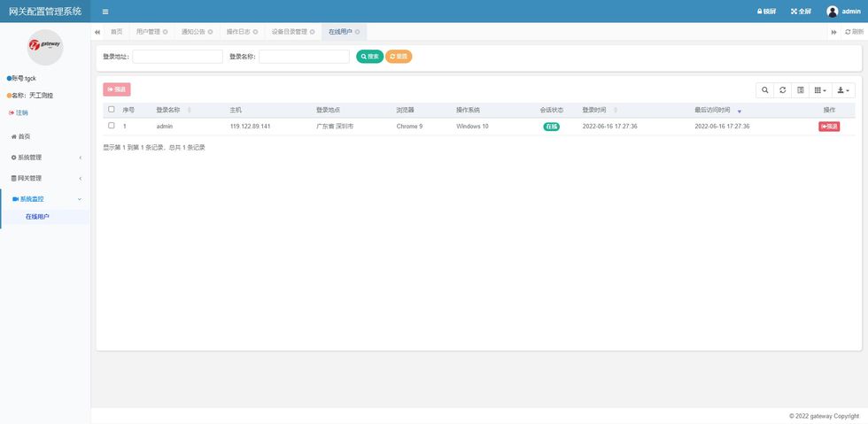This screenshot has width=868, height=424.
Task: Check the select-all header checkbox
Action: click(112, 110)
